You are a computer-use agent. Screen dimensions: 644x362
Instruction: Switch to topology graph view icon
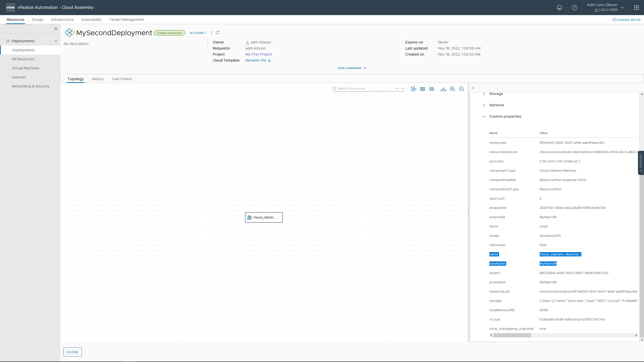(x=414, y=89)
